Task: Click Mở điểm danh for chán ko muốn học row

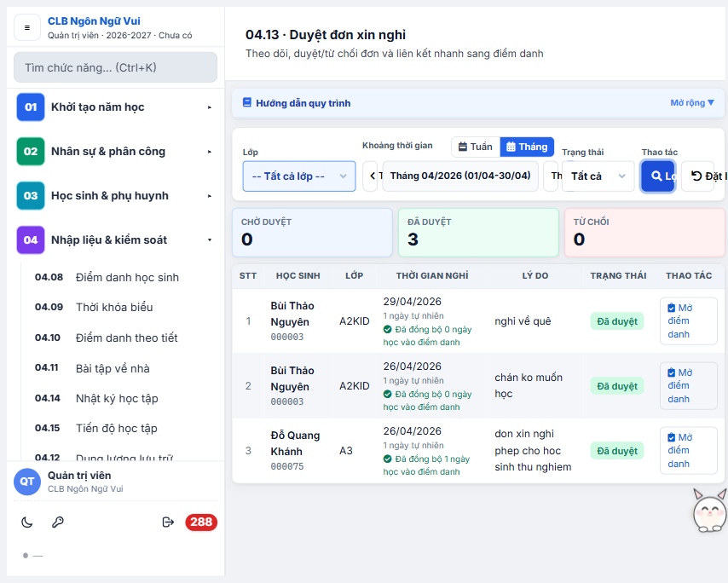Action: (689, 386)
